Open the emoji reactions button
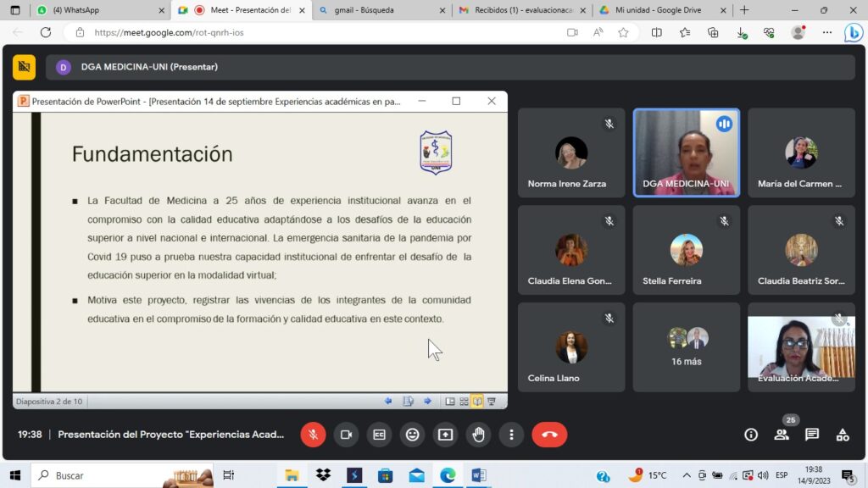 412,435
